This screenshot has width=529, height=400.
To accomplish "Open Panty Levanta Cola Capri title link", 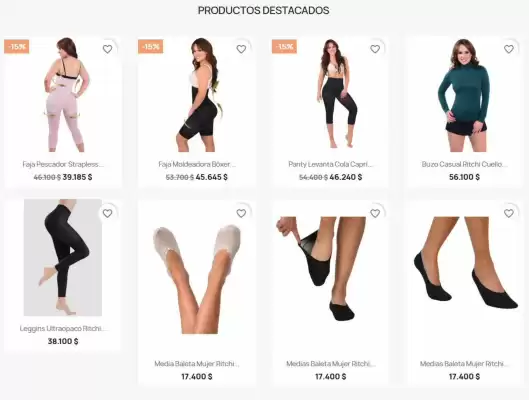I will click(330, 164).
